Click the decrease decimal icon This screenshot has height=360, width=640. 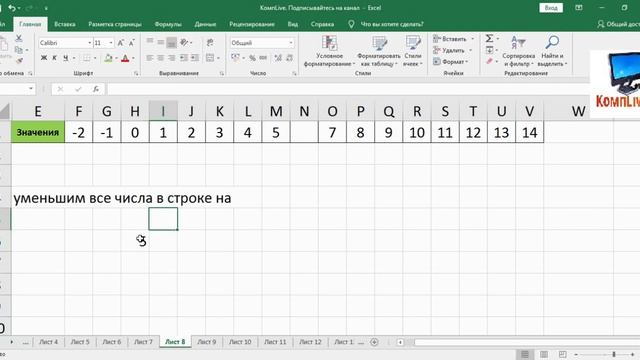pos(289,58)
